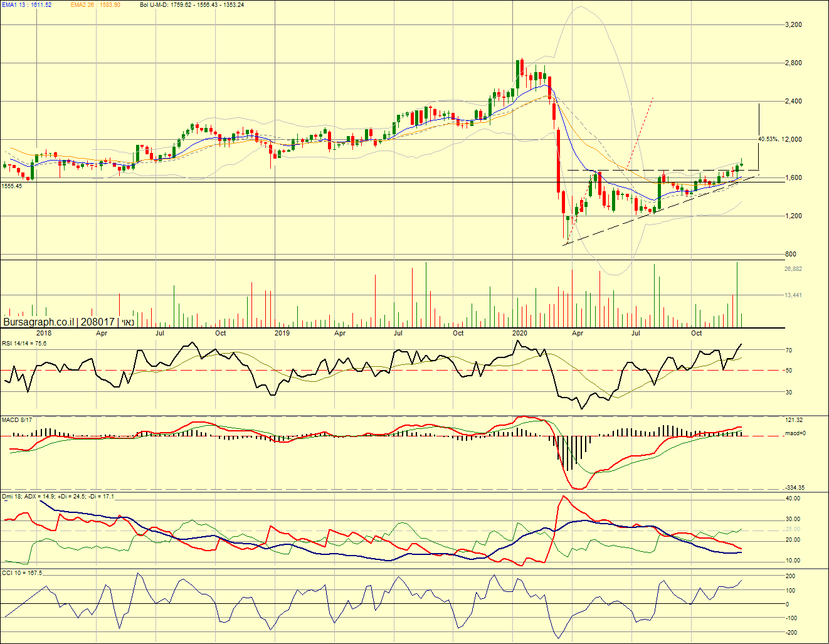Select the "RSI 14/14 = 75.6" indicator label
Viewport: 829px width, 644px height.
[24, 344]
